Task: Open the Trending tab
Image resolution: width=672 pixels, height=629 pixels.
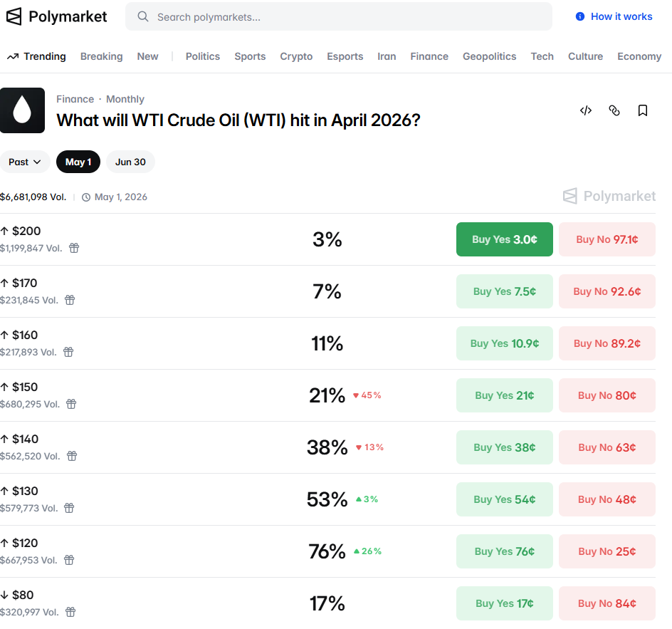Action: pyautogui.click(x=36, y=56)
